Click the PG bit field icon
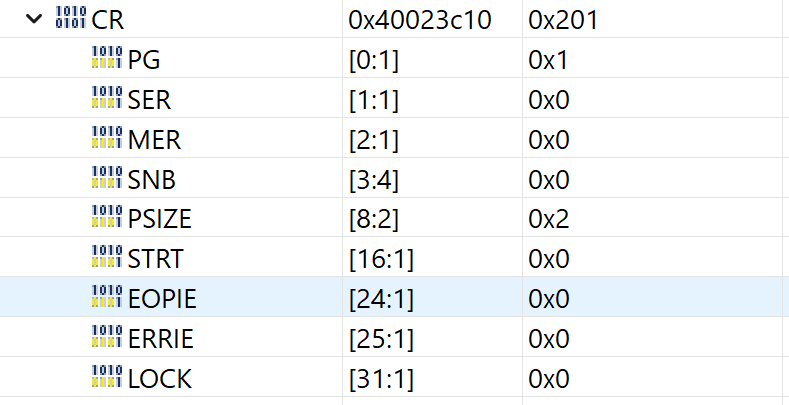The image size is (789, 405). coord(106,59)
